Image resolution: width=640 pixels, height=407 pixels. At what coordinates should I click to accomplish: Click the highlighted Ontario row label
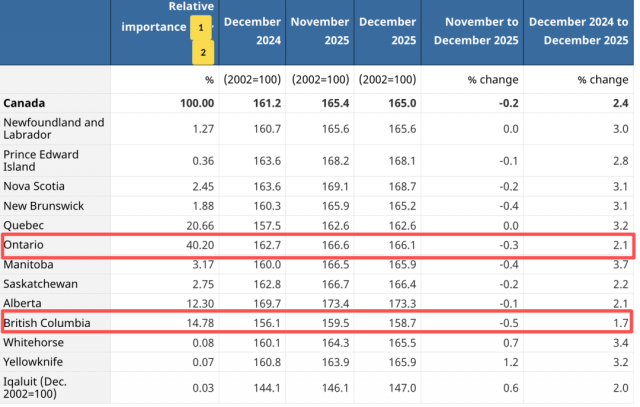[25, 244]
